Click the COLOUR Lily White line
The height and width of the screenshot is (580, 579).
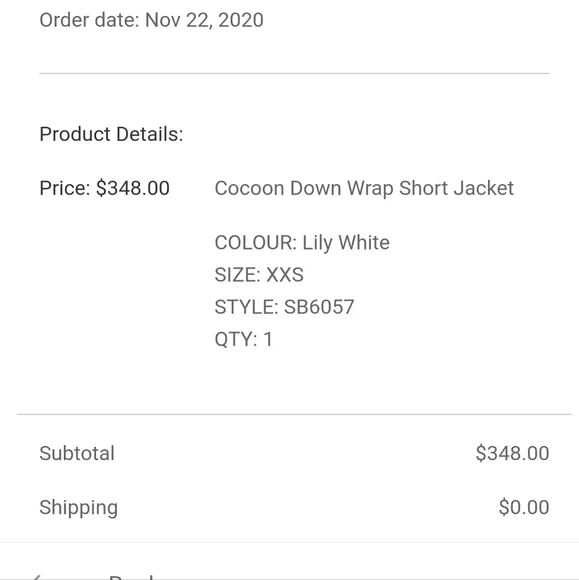tap(302, 243)
